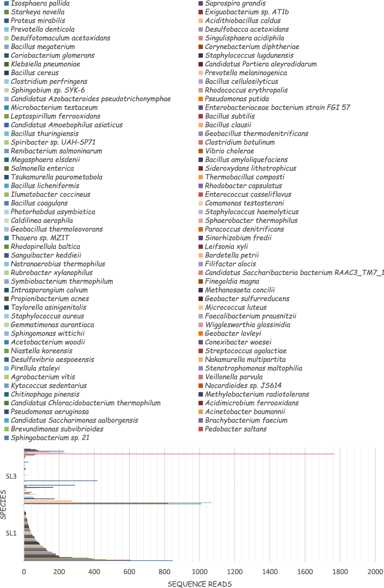Click Sphingobacterium sp. 21 legend label
Image resolution: width=384 pixels, height=588 pixels.
pos(50,438)
